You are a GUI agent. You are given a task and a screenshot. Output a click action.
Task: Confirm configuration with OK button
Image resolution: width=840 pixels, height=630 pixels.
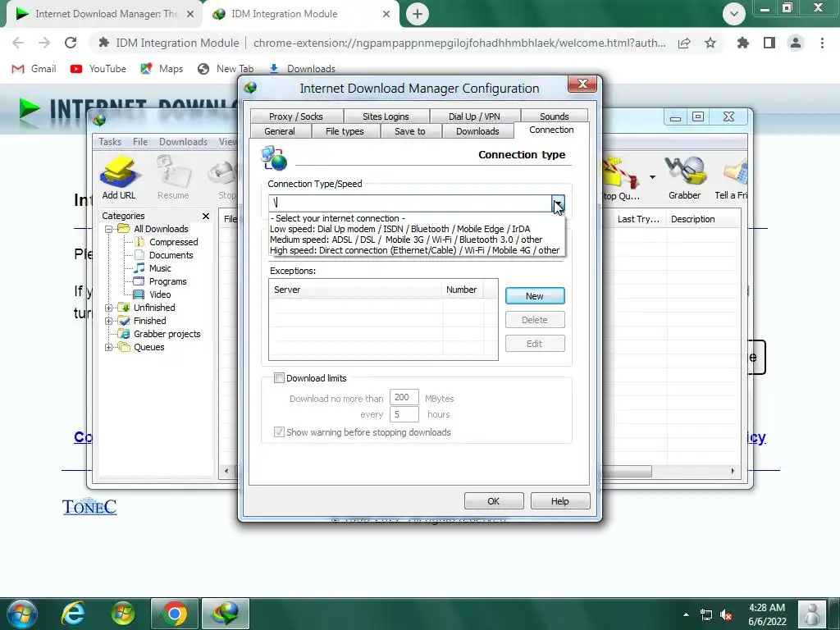tap(493, 501)
